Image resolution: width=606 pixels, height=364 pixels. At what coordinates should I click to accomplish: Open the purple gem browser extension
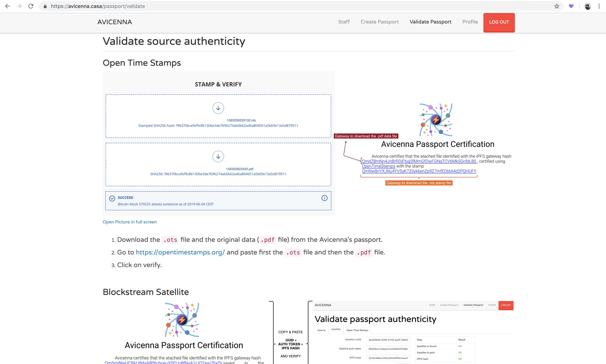571,6
